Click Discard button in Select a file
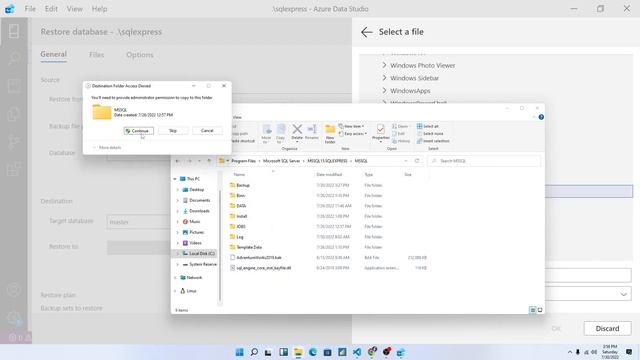Image resolution: width=640 pixels, height=360 pixels. 607,329
